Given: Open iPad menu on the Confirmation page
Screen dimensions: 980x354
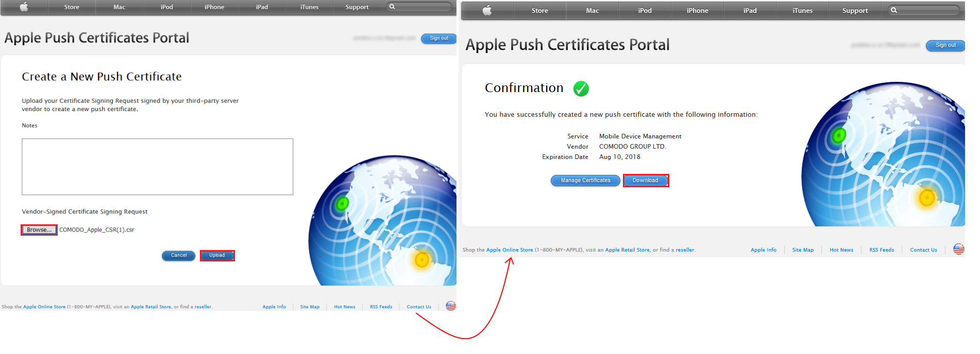Looking at the screenshot, I should tap(750, 11).
